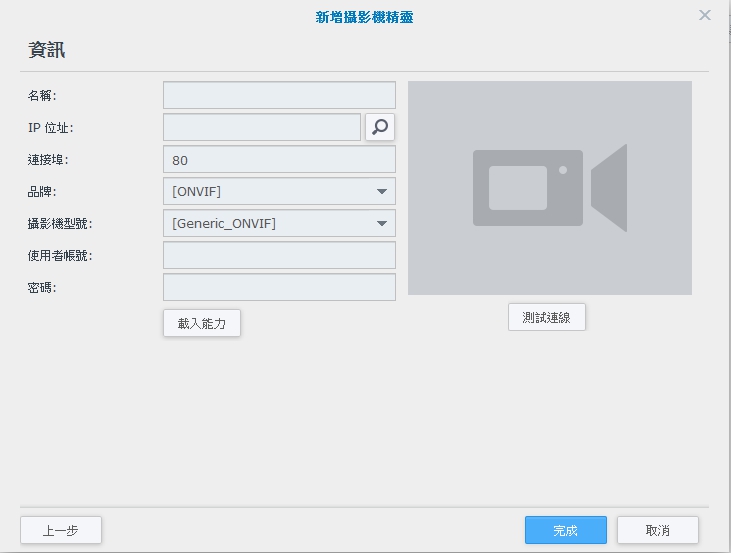Click the 品牌: label text

point(42,192)
